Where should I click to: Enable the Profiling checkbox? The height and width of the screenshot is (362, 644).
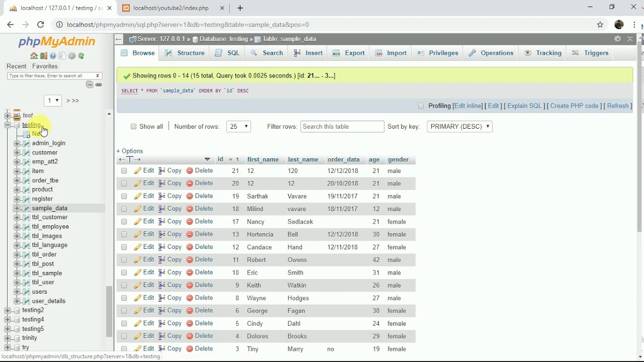tap(421, 106)
